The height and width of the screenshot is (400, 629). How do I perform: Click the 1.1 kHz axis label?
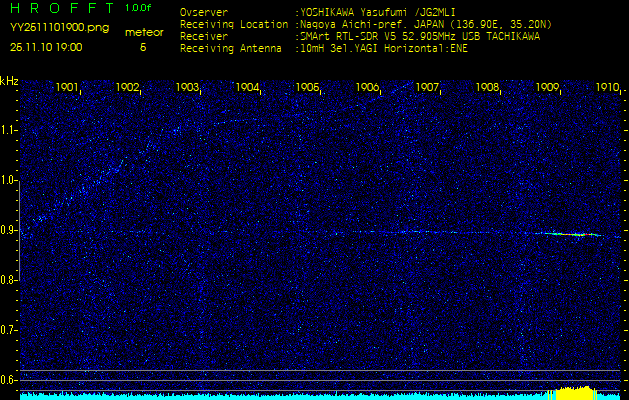9,130
